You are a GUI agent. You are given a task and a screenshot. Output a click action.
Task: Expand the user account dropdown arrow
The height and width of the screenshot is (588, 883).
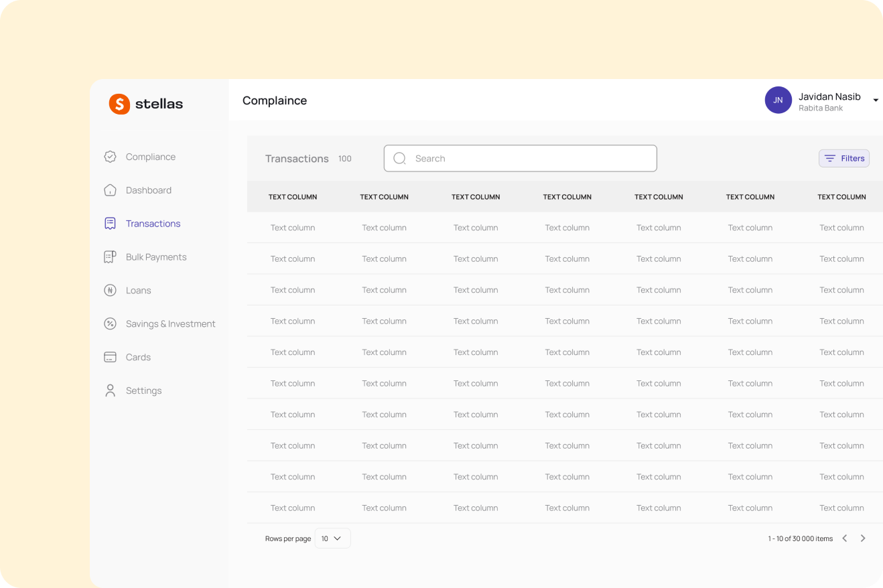[876, 100]
